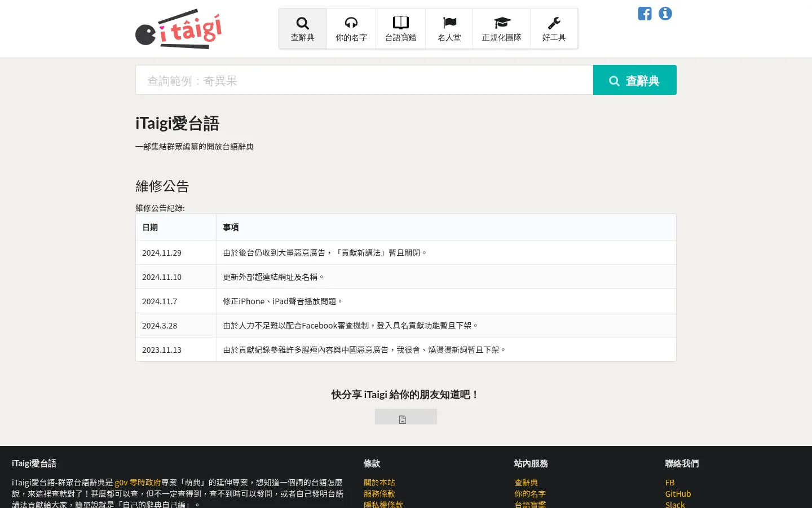Open the GitHub footer link
The image size is (812, 508).
pyautogui.click(x=678, y=494)
